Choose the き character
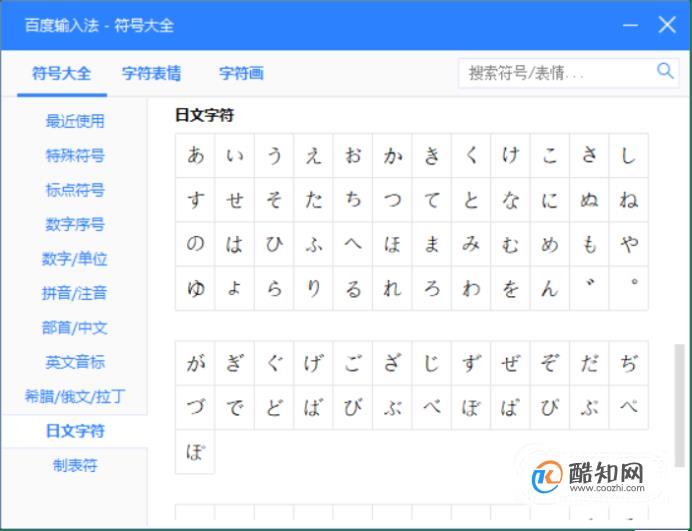Viewport: 692px width, 531px height. (x=432, y=155)
